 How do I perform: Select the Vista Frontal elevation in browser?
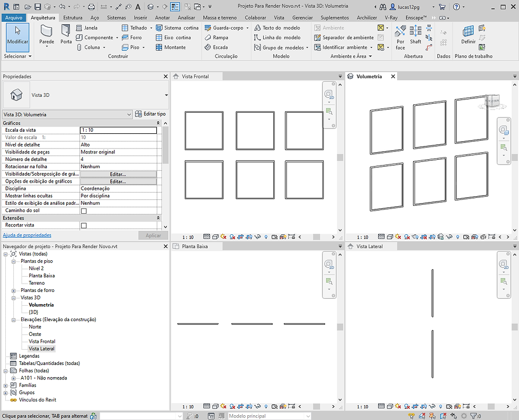(42, 342)
